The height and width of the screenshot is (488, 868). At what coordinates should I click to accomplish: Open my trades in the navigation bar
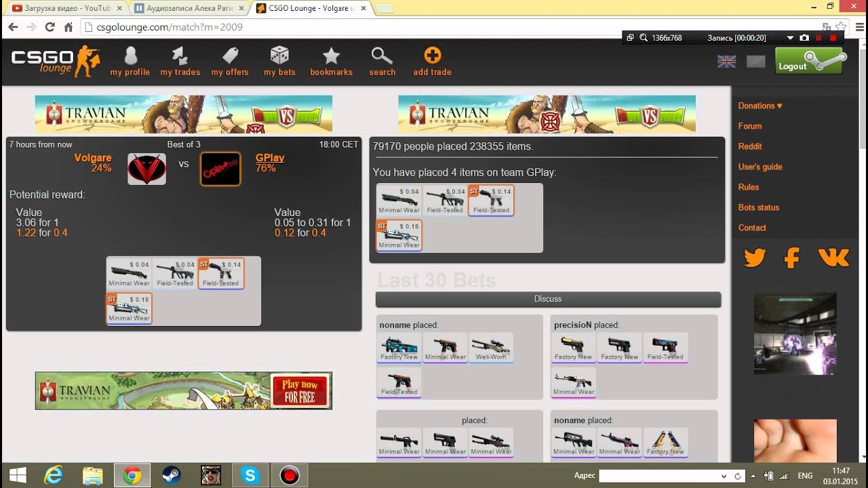[180, 61]
